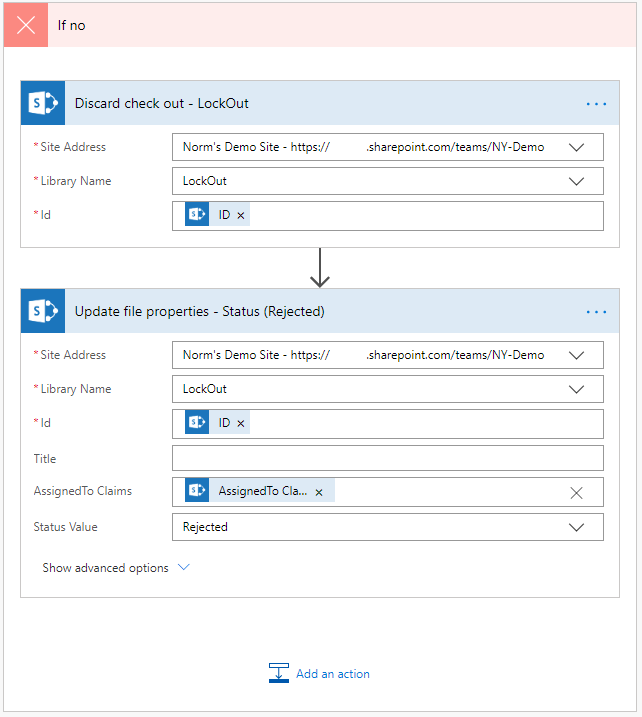Open ellipsis menu for Discard check out action
Screen dimensions: 642x717
pos(596,104)
